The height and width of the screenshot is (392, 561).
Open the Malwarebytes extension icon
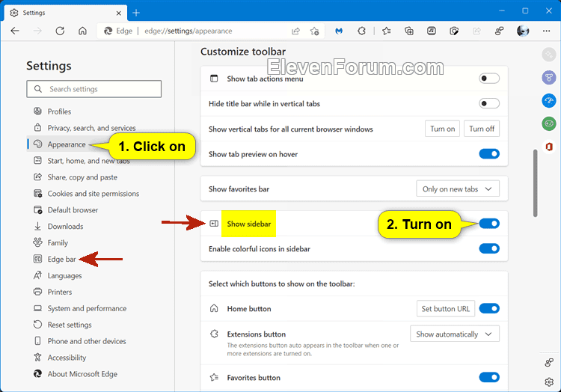click(339, 31)
